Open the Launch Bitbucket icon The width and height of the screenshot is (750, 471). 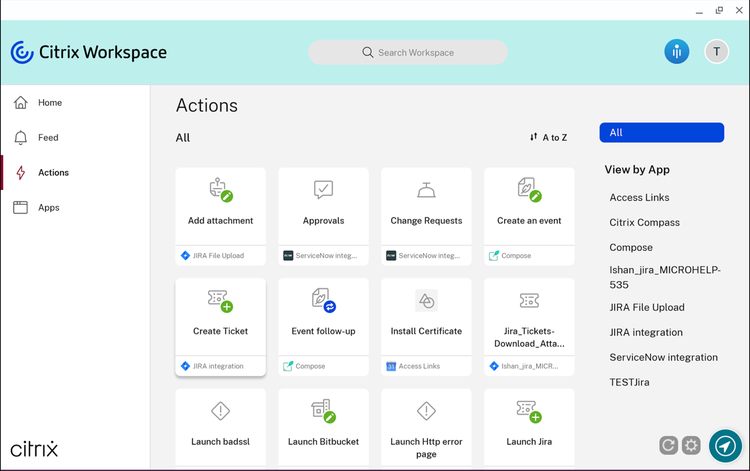(323, 411)
